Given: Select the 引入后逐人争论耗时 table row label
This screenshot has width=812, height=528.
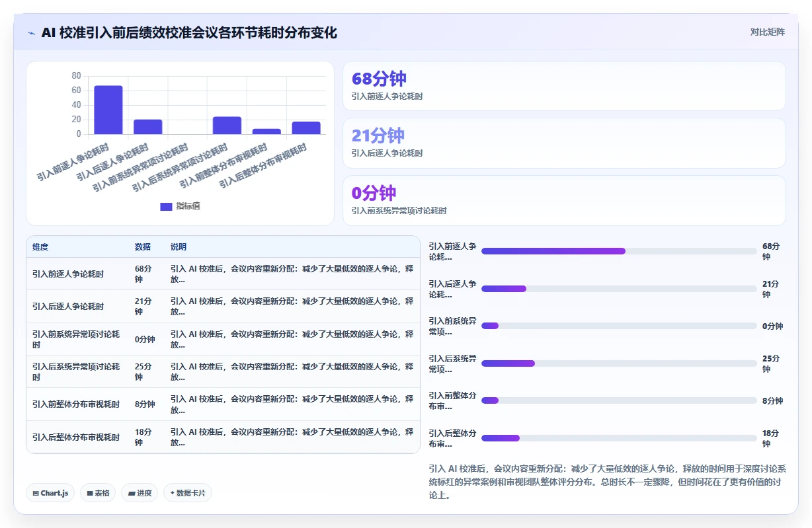Looking at the screenshot, I should click(x=68, y=307).
